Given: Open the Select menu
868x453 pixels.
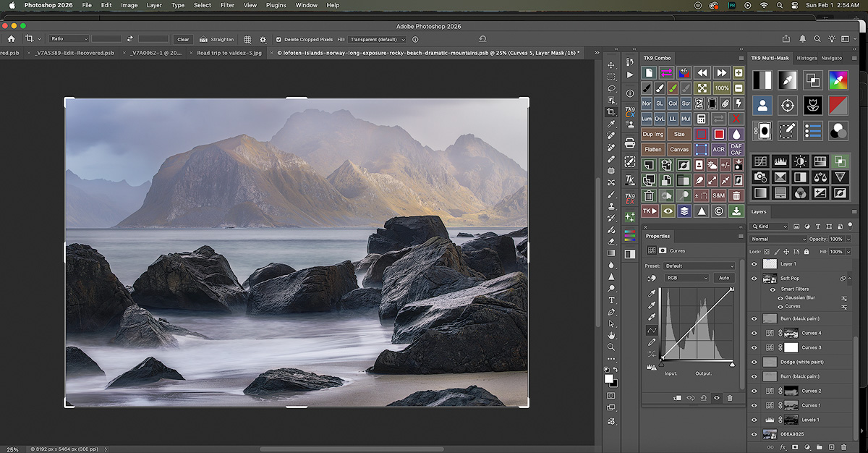Looking at the screenshot, I should tap(203, 5).
